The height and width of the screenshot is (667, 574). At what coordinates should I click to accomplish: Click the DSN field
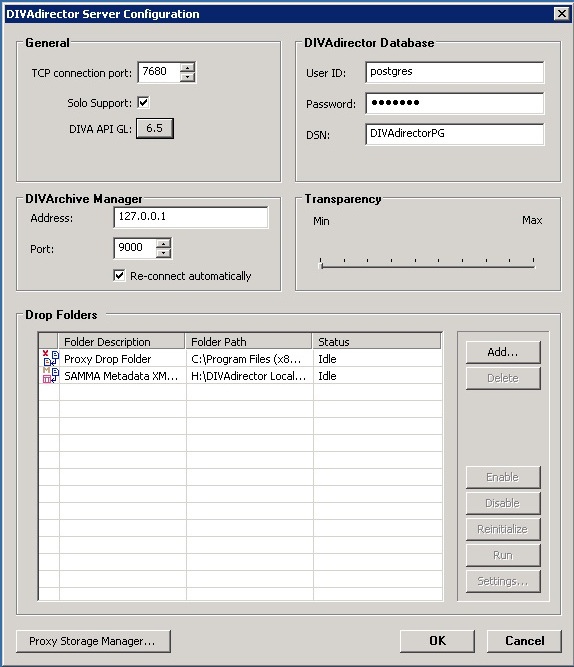click(454, 134)
